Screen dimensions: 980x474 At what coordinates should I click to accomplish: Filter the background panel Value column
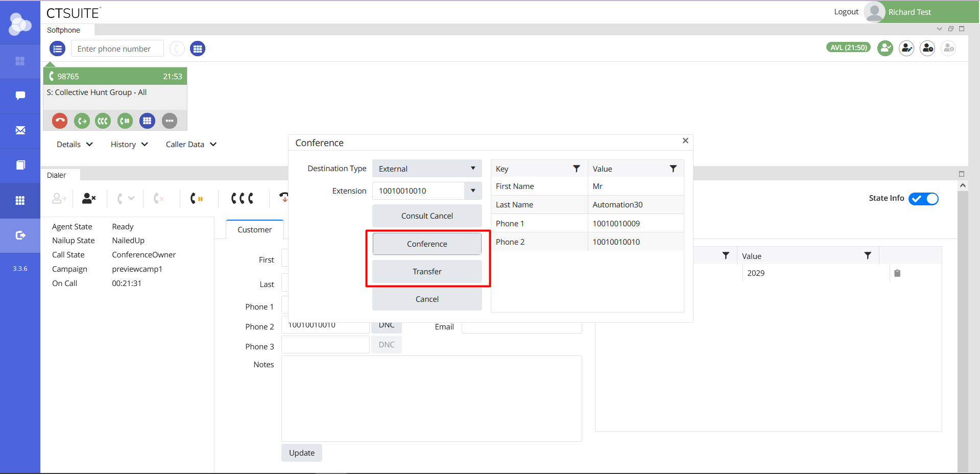(x=868, y=256)
